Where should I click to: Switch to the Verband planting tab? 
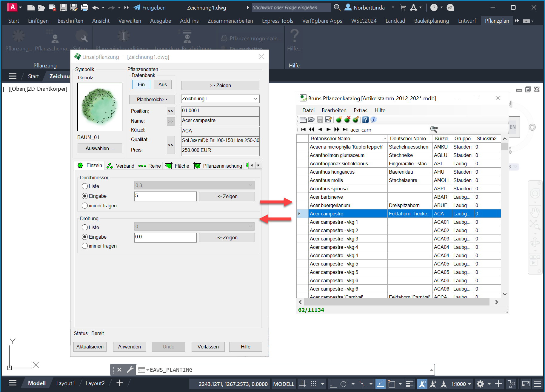pos(121,166)
